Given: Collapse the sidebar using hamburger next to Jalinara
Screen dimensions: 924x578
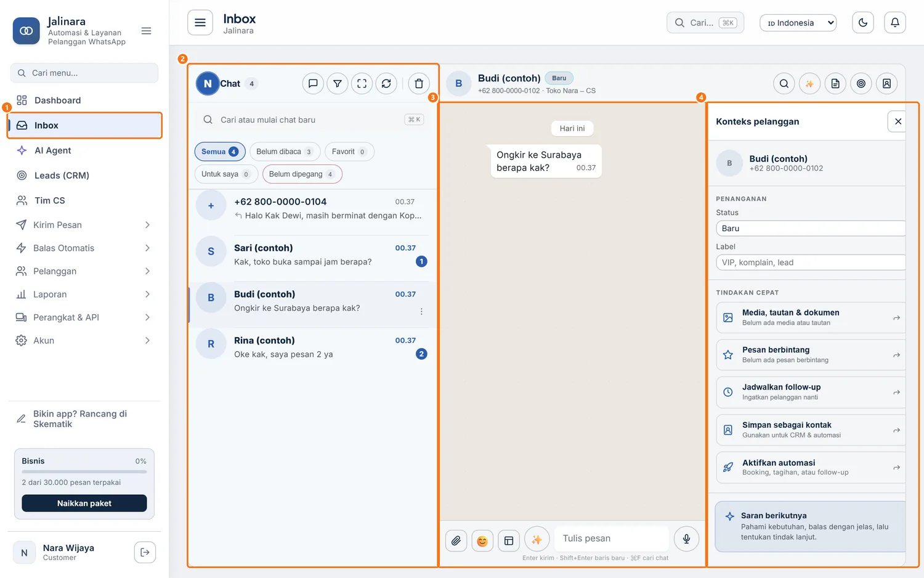Looking at the screenshot, I should coord(146,31).
